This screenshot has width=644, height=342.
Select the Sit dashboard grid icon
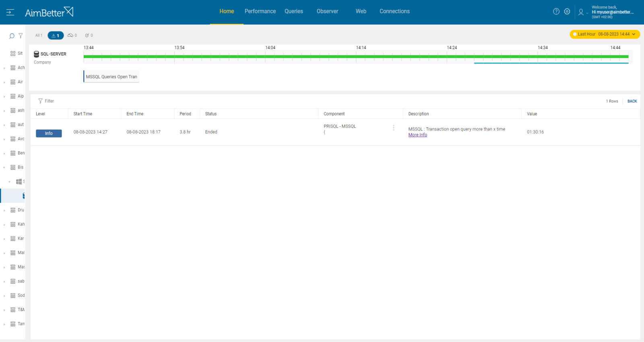[13, 54]
